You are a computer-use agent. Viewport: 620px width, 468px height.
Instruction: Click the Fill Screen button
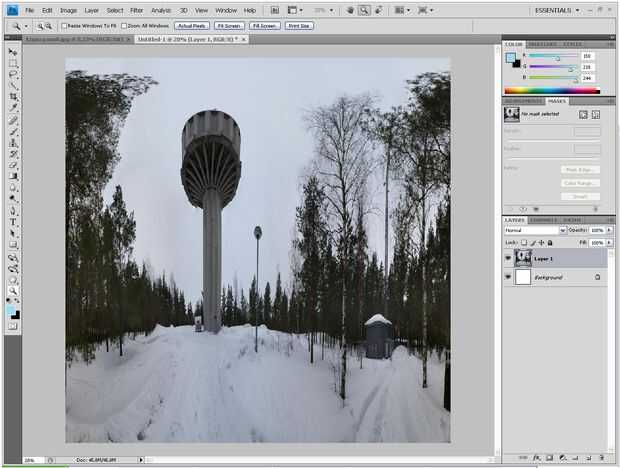point(265,26)
